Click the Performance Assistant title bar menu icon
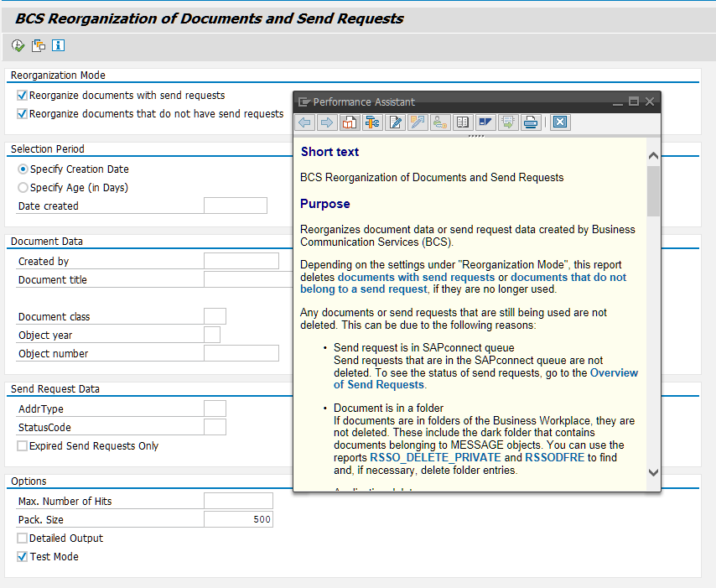 tap(304, 101)
